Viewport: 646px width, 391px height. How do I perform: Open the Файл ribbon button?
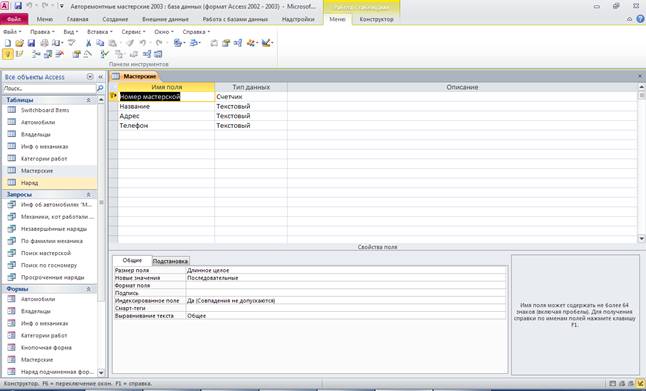pos(14,19)
